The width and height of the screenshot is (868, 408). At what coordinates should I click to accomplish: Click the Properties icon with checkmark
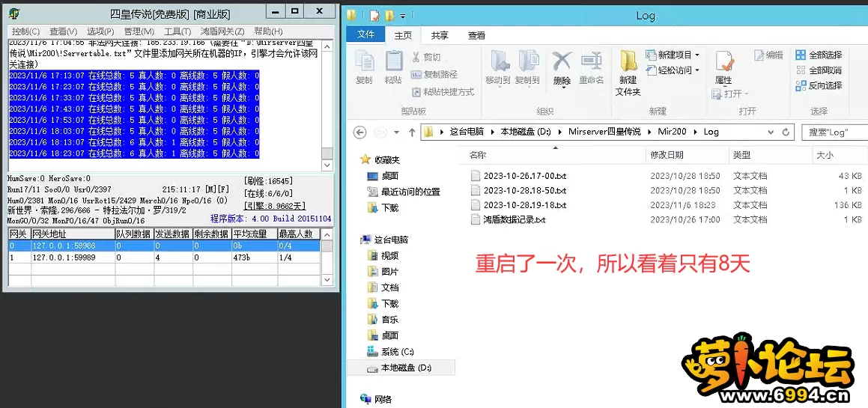point(723,62)
